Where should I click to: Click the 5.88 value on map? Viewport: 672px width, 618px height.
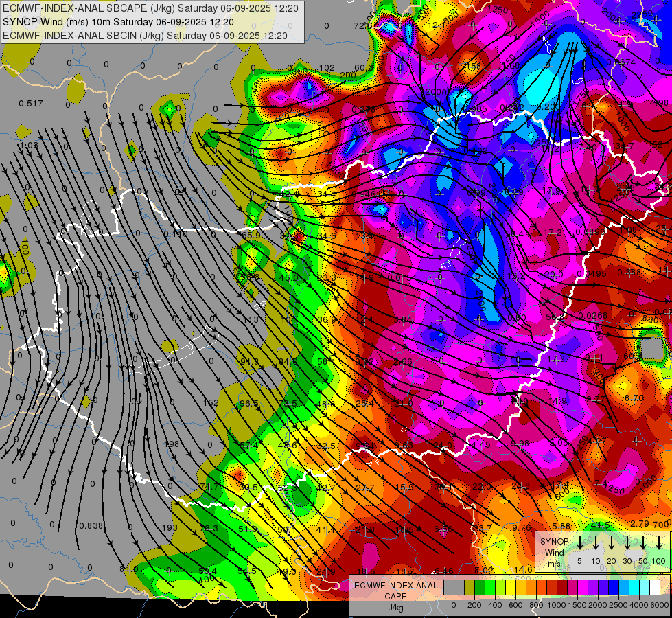[x=561, y=526]
